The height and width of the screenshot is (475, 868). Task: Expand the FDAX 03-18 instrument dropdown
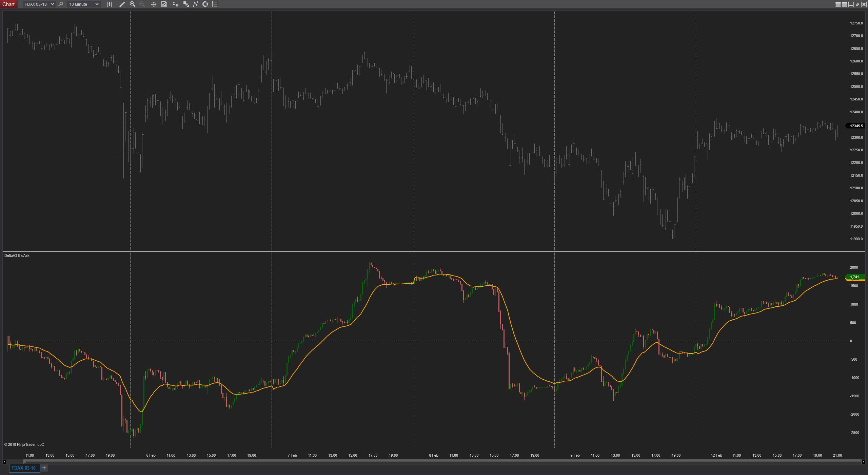(x=52, y=4)
